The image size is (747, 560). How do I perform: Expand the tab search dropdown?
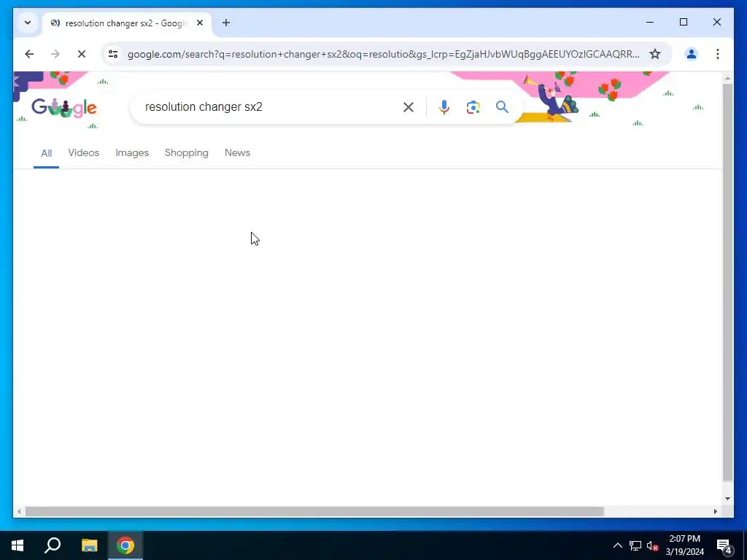click(28, 23)
